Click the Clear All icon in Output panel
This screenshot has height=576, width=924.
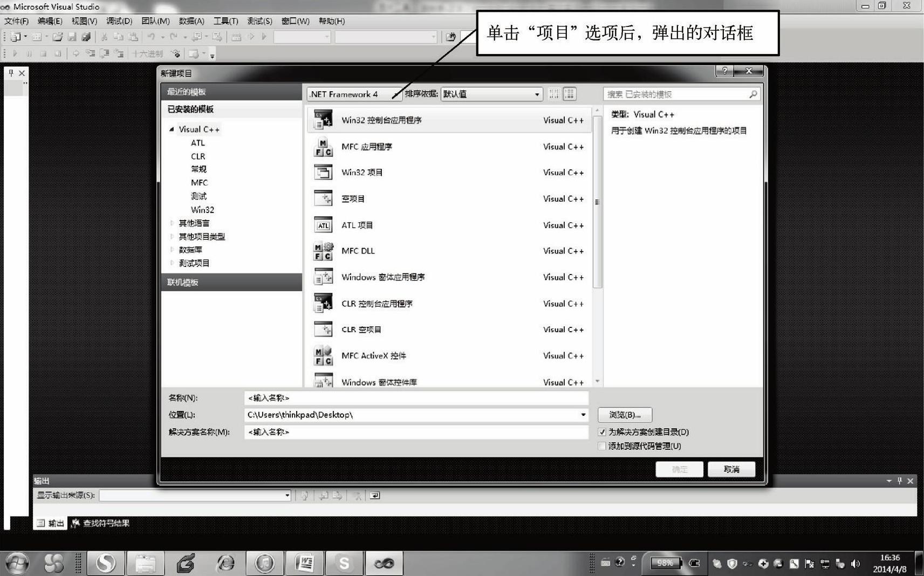(x=357, y=495)
